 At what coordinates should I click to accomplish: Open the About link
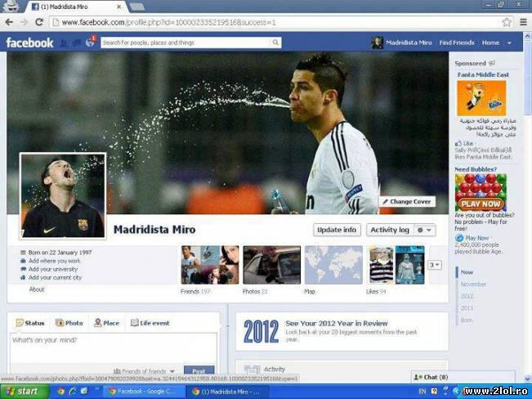pos(37,289)
